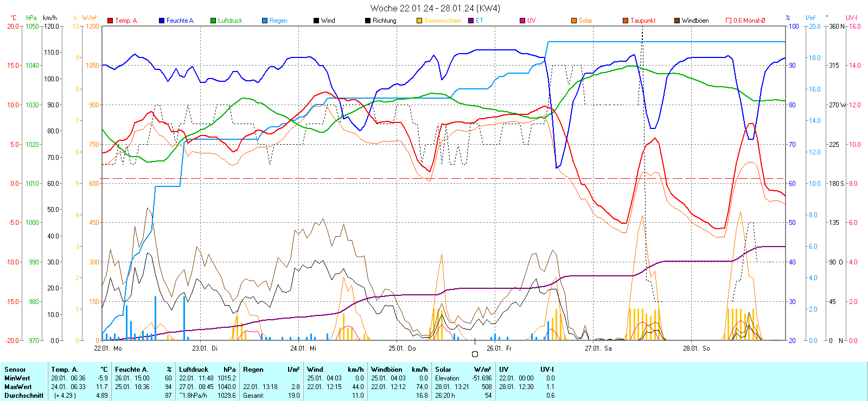The image size is (868, 401).
Task: Click the '23.01. Di' date axis label
Action: click(x=205, y=348)
